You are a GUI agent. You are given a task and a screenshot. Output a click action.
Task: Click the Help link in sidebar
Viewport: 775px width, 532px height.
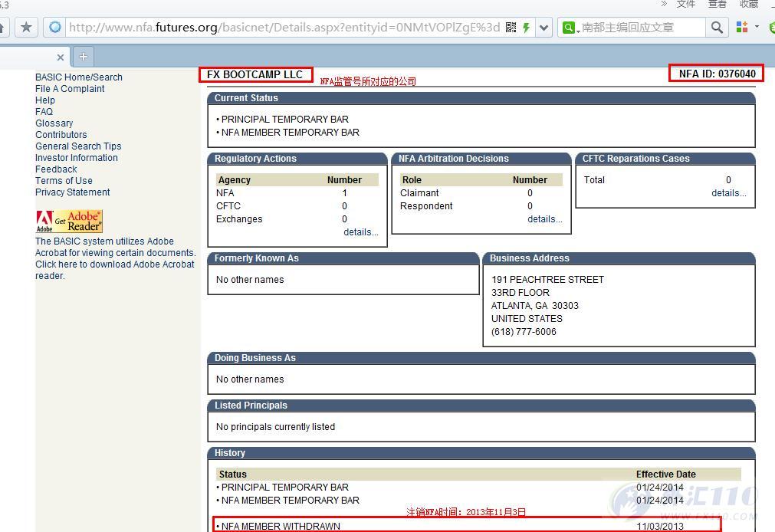pyautogui.click(x=45, y=100)
